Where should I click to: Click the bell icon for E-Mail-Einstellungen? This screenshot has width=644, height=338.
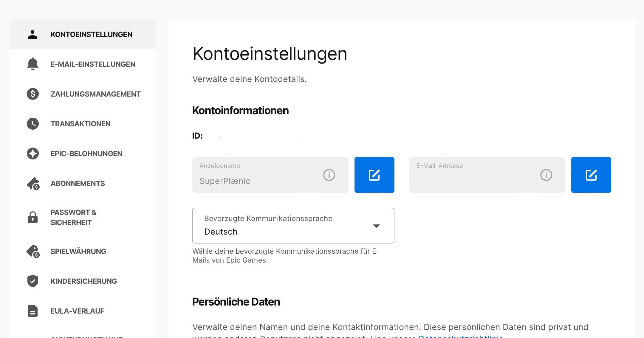[x=32, y=64]
